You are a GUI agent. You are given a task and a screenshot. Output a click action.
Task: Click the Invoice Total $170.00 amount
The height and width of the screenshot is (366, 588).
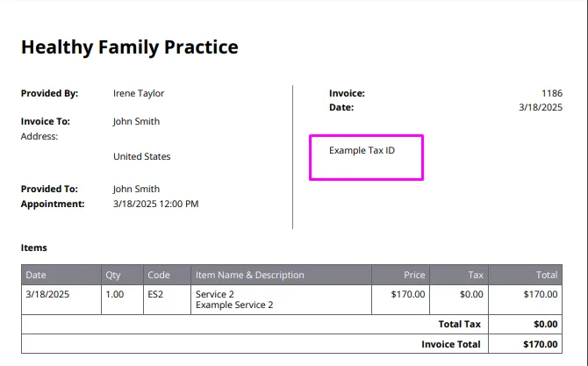[x=541, y=344]
